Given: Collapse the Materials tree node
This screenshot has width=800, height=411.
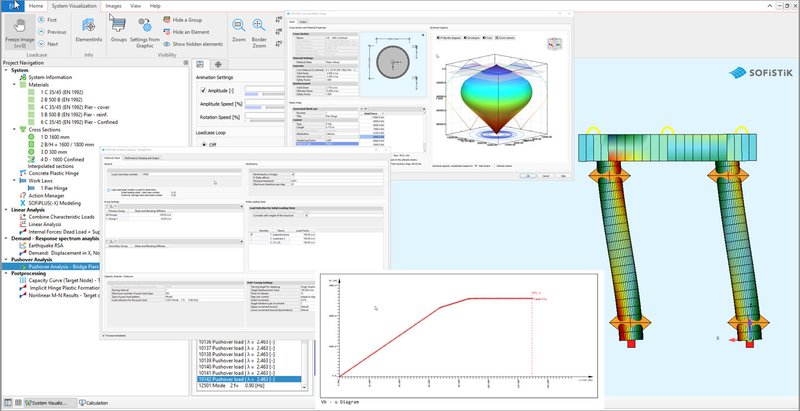Looking at the screenshot, I should point(15,85).
